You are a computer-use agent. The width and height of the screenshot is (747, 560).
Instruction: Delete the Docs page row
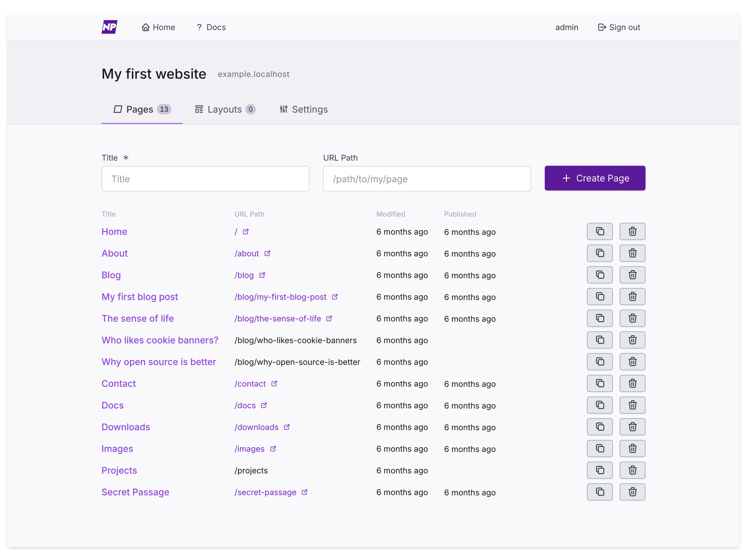click(x=632, y=405)
